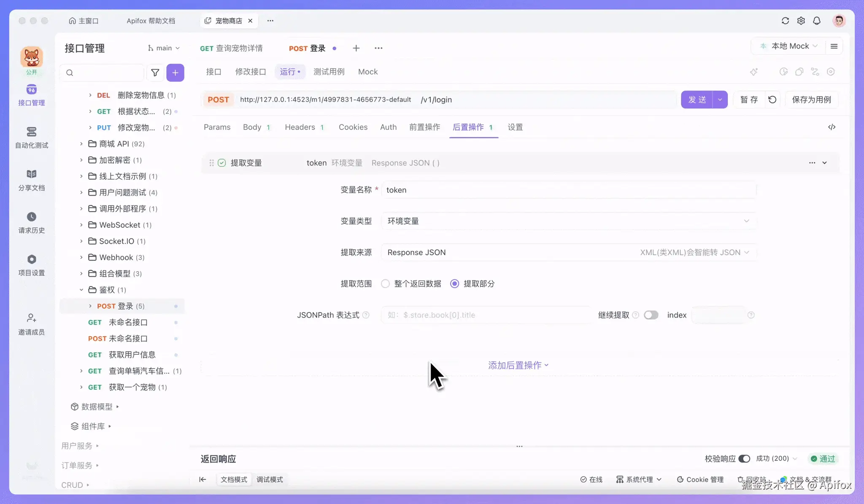This screenshot has width=864, height=504.
Task: Click the code view icon
Action: click(832, 127)
